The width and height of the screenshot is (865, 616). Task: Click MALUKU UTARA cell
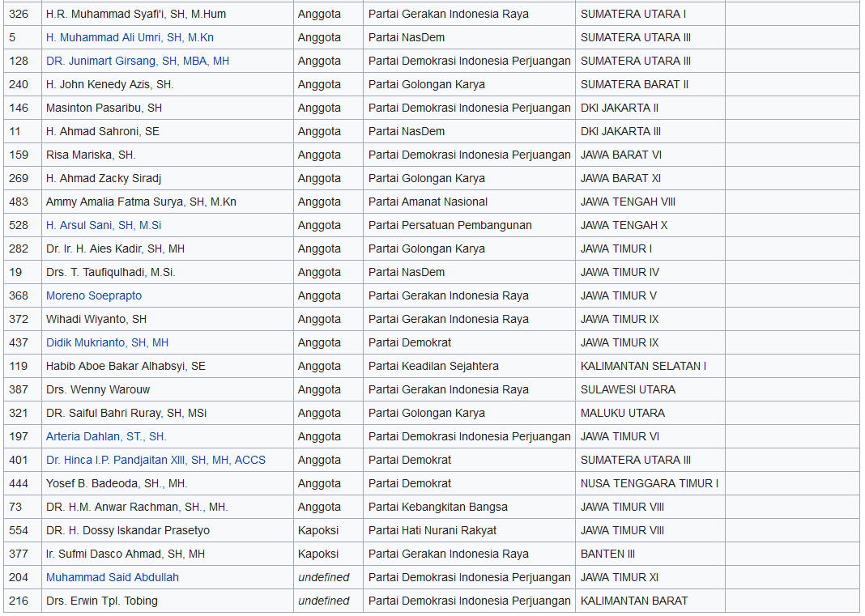point(650,413)
